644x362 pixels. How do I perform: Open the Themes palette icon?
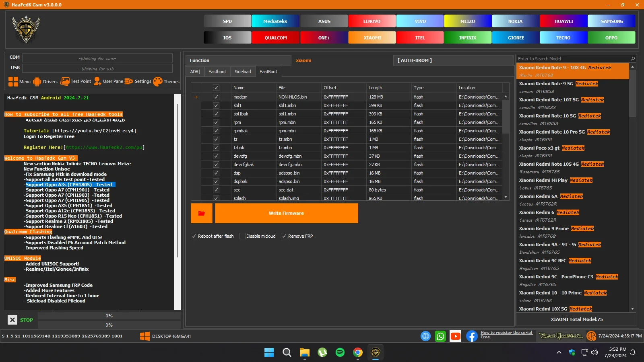click(x=158, y=81)
